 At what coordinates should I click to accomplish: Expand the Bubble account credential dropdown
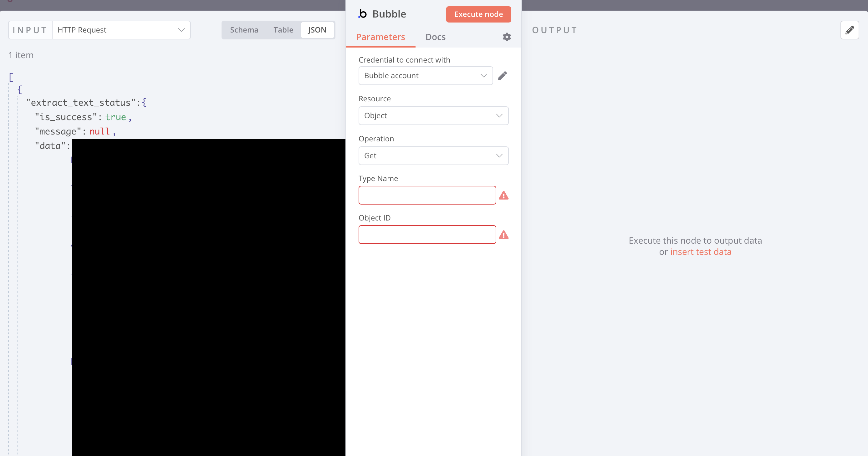click(x=425, y=76)
